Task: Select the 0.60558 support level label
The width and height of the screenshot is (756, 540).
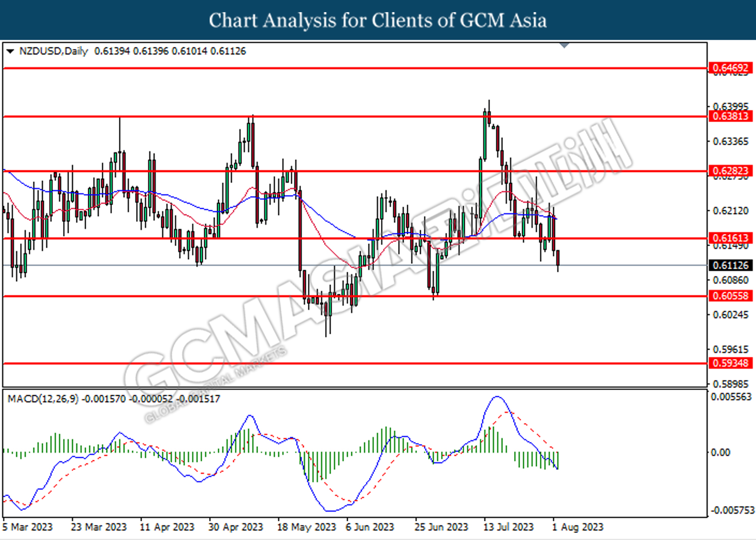Action: coord(730,296)
